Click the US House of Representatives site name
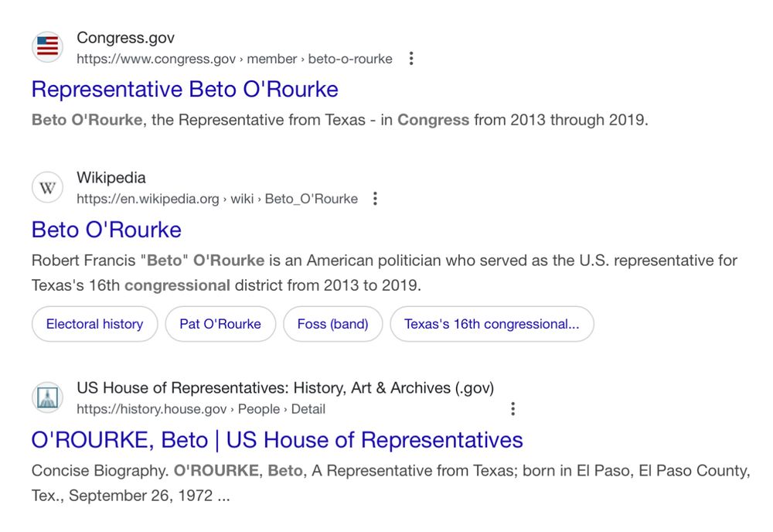This screenshot has height=532, width=773. (284, 388)
